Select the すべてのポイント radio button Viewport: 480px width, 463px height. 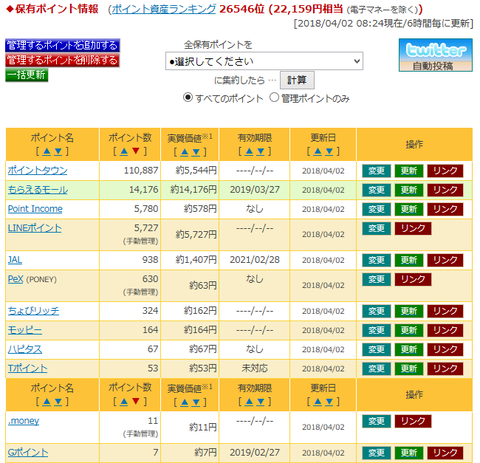click(x=188, y=98)
